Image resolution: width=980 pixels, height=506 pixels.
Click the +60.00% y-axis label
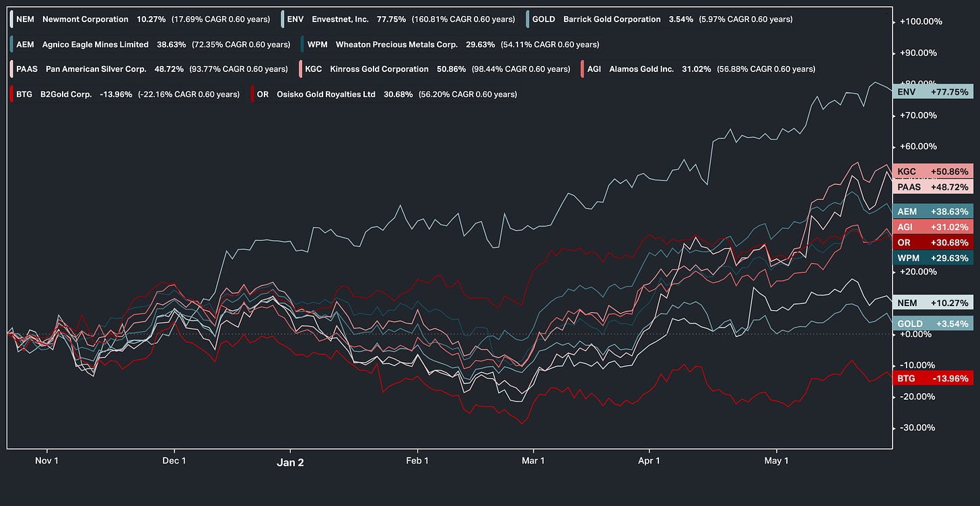pos(918,147)
